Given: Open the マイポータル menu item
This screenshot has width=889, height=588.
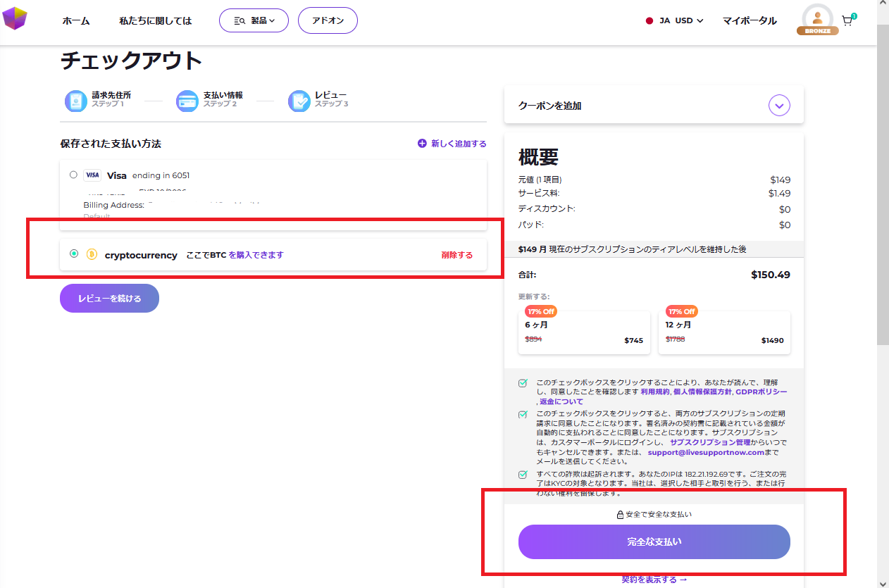Looking at the screenshot, I should coord(750,20).
